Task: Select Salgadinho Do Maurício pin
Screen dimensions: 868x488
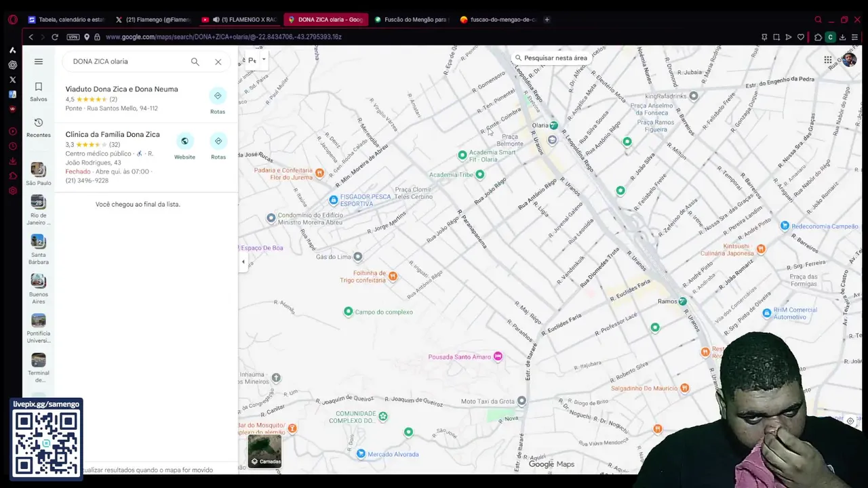Action: (x=685, y=388)
